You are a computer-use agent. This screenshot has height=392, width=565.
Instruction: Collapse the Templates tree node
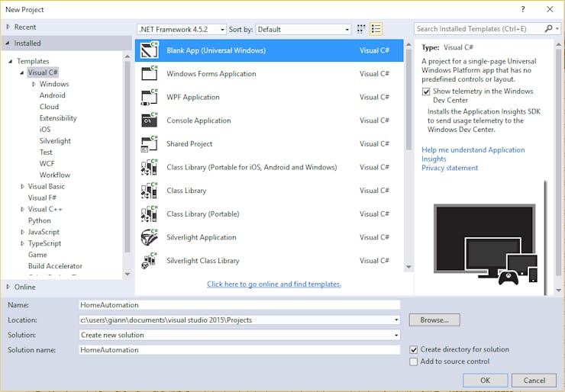coord(11,61)
